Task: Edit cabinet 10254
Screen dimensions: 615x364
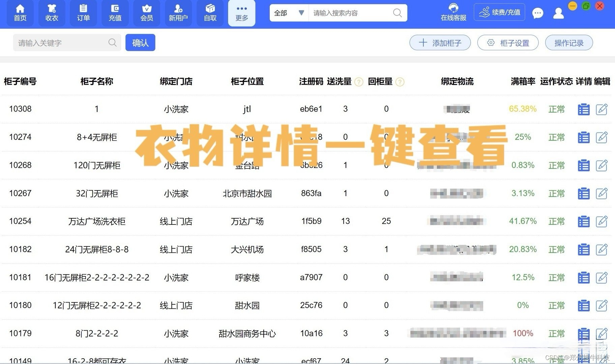Action: [602, 221]
